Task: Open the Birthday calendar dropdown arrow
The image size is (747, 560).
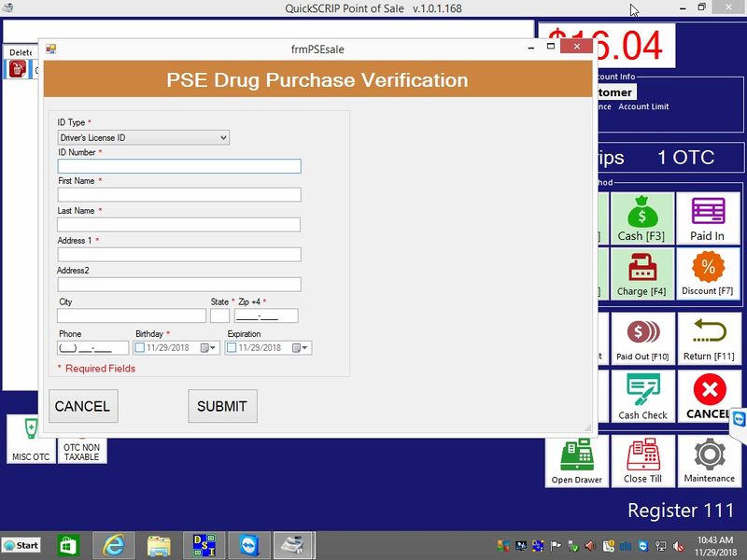Action: [x=213, y=348]
